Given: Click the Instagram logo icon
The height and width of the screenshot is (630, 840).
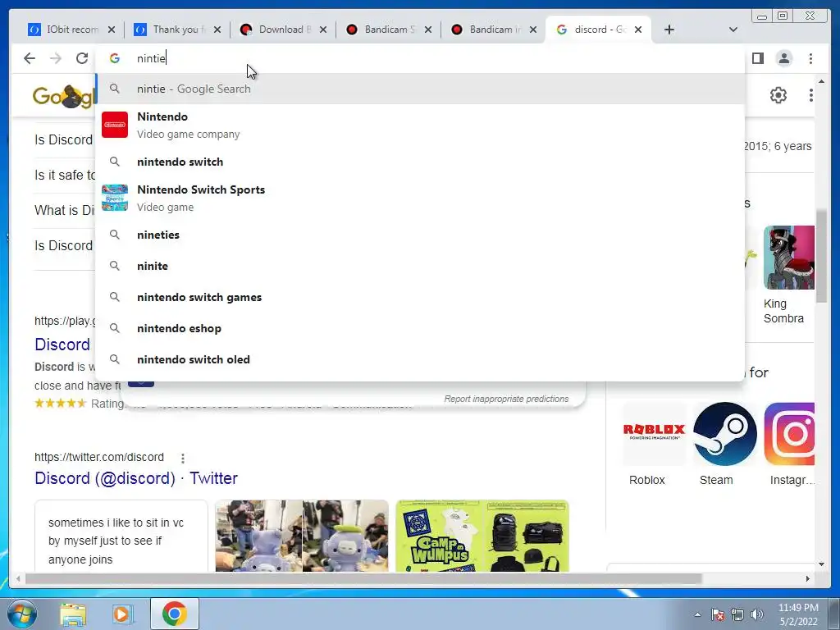Looking at the screenshot, I should click(x=790, y=433).
